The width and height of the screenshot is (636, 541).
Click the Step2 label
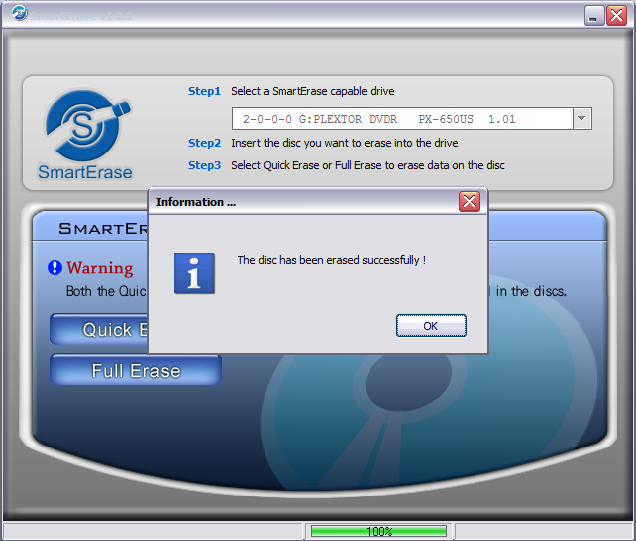(x=204, y=143)
